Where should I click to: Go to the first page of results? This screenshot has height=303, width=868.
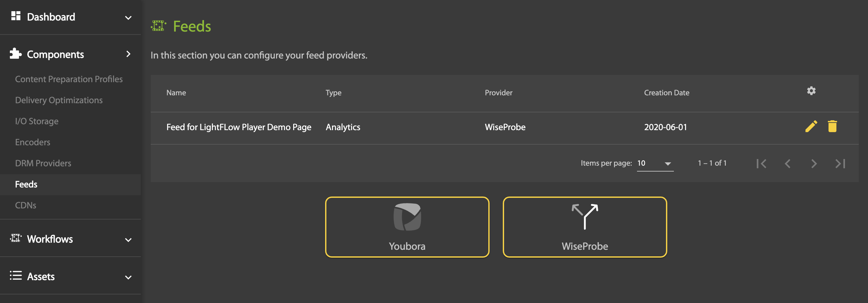[761, 164]
